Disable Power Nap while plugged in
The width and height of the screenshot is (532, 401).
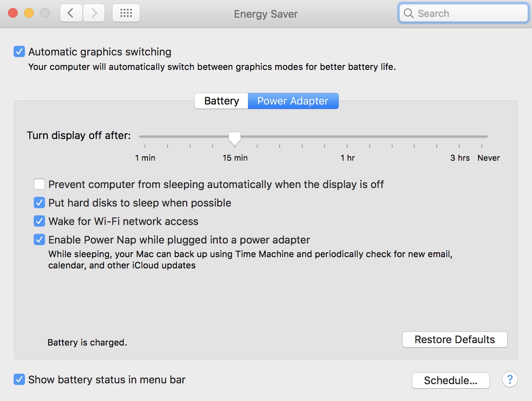click(39, 239)
